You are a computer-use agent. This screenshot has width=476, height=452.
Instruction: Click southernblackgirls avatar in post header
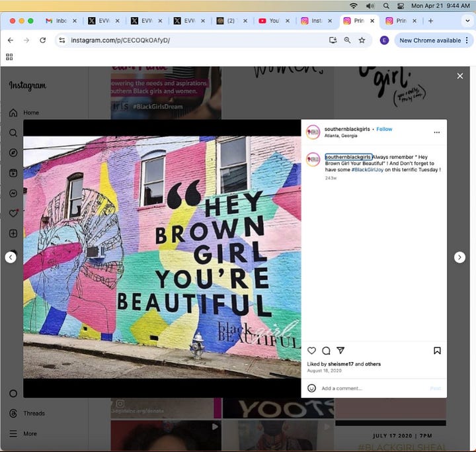click(x=313, y=132)
